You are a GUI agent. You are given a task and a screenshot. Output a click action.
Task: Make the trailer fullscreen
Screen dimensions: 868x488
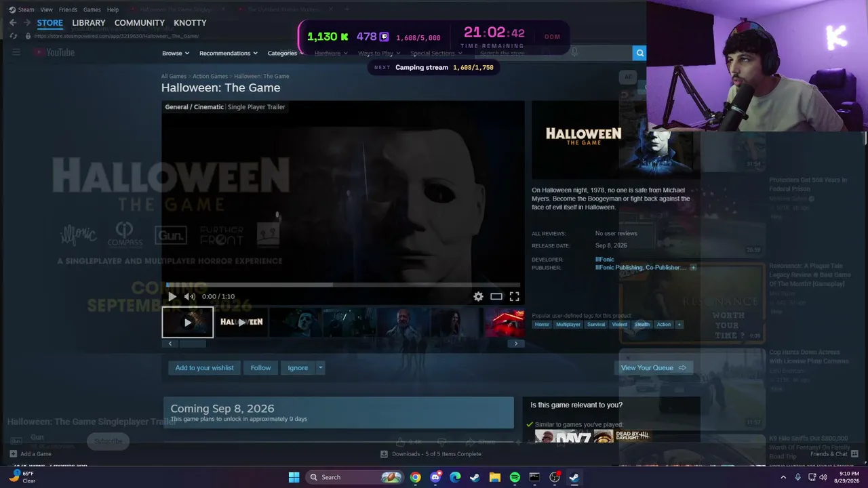515,296
